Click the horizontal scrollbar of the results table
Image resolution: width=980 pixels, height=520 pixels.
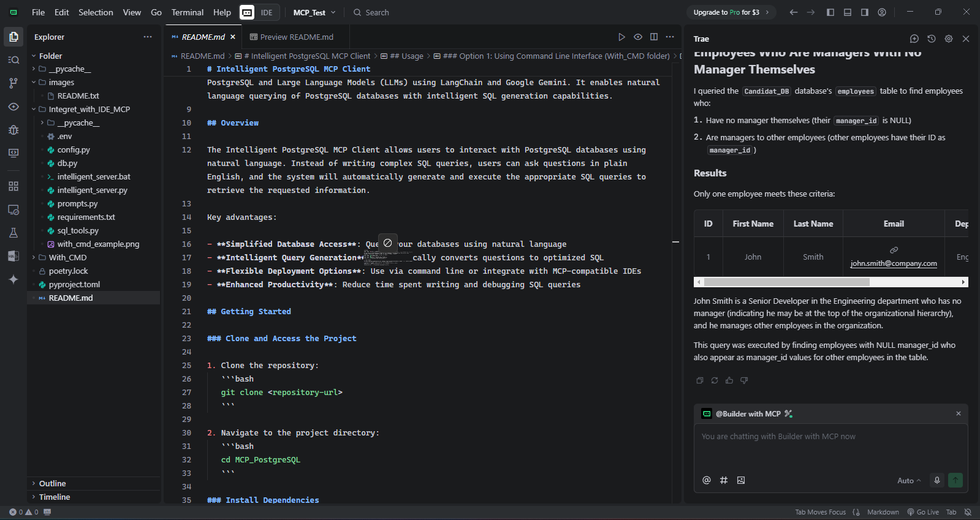coord(786,282)
